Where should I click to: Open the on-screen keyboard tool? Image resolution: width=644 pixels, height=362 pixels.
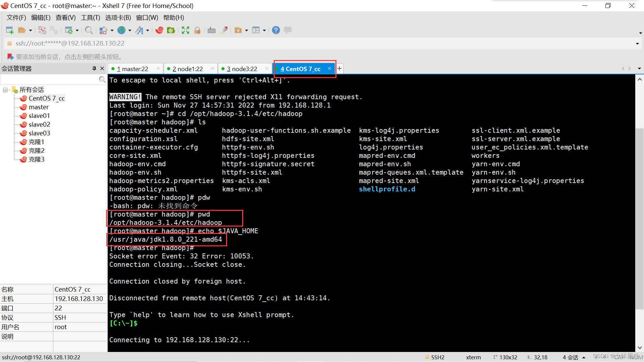click(x=211, y=30)
